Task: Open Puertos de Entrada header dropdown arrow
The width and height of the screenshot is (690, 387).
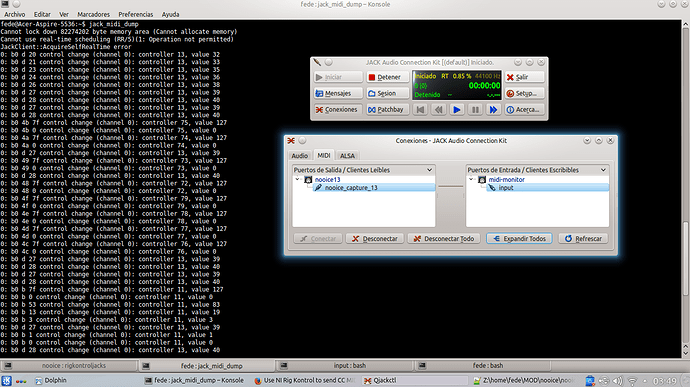Action: point(603,170)
